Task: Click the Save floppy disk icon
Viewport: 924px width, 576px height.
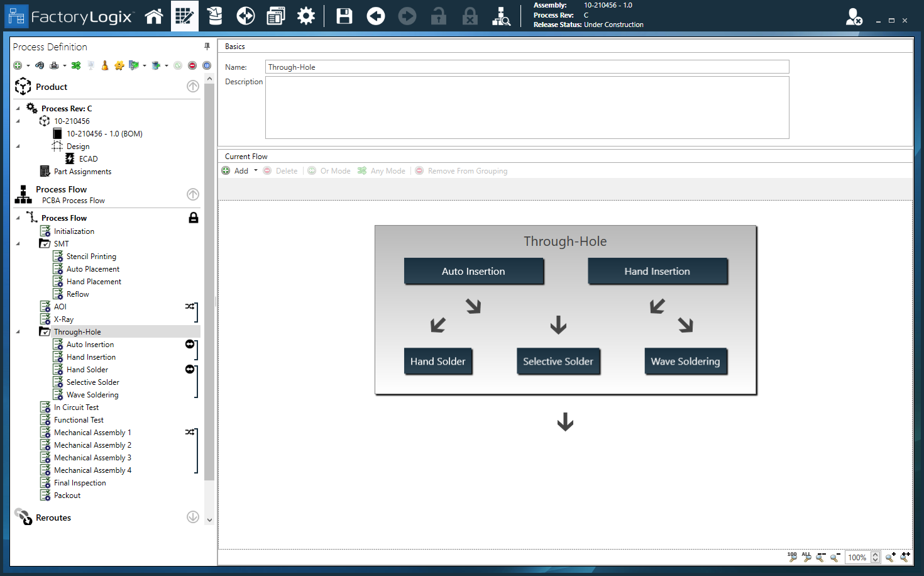Action: [x=344, y=16]
